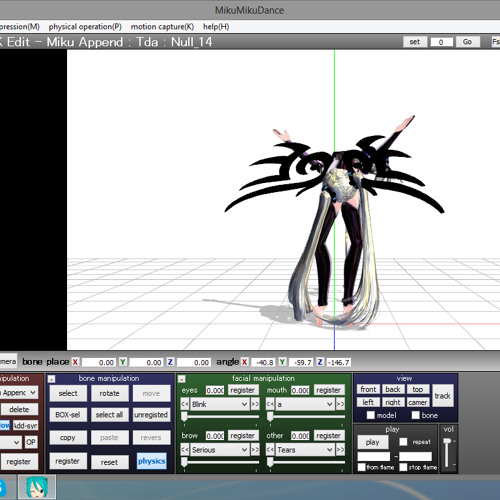This screenshot has width=500, height=500.
Task: Click the bone place Y value field
Action: [147, 362]
